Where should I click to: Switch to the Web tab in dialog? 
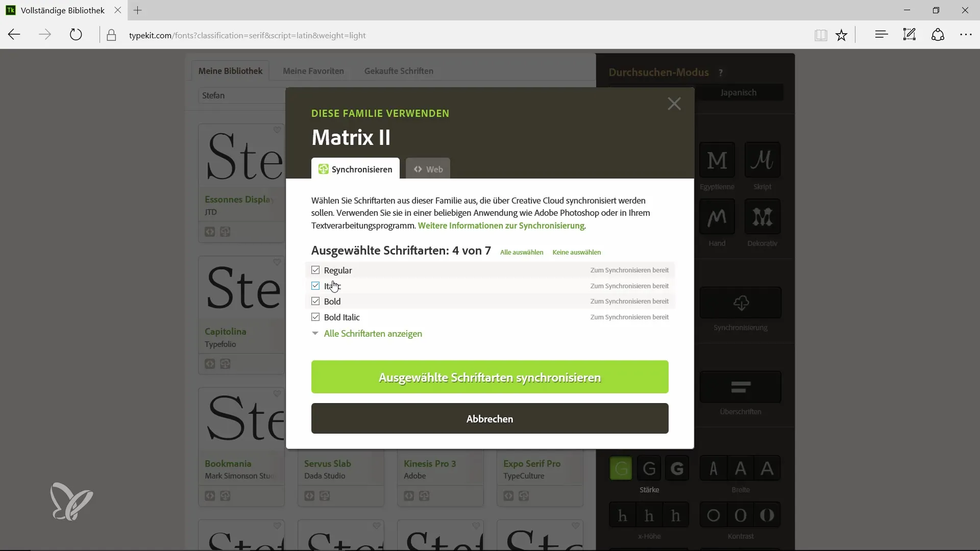tap(428, 169)
